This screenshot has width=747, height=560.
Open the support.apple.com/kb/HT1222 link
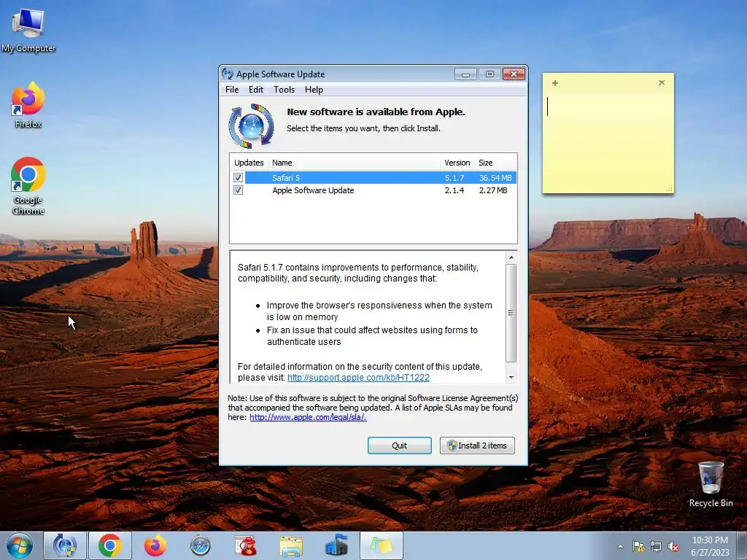(x=358, y=378)
